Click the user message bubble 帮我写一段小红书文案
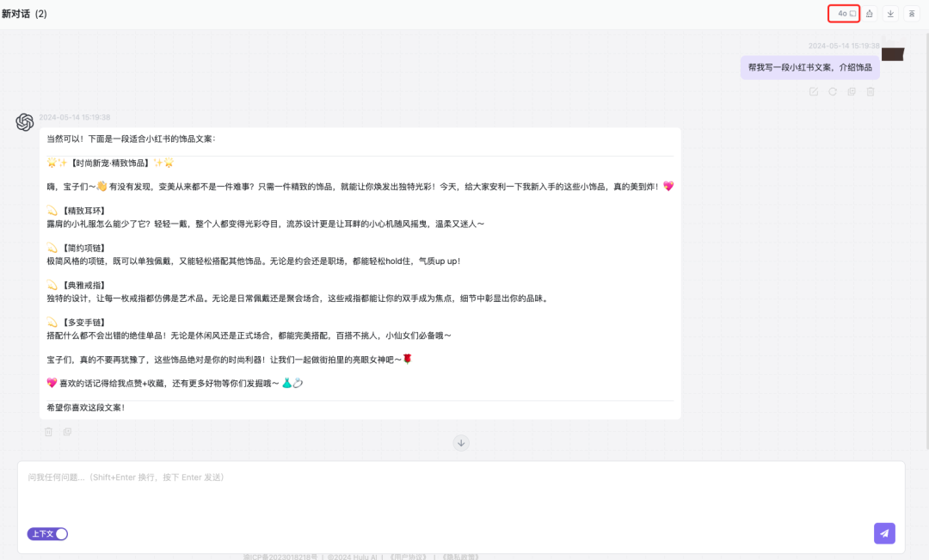This screenshot has height=560, width=929. pyautogui.click(x=810, y=68)
